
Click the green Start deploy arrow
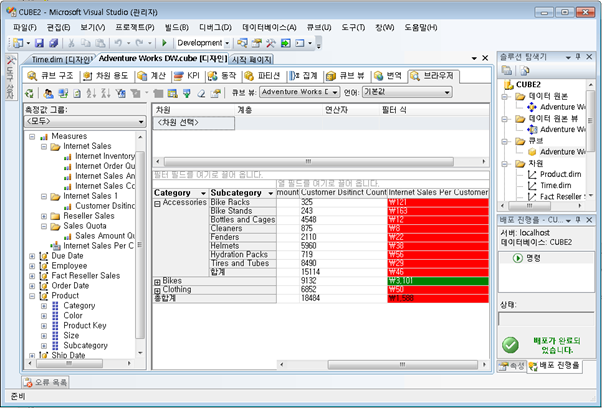click(x=164, y=43)
